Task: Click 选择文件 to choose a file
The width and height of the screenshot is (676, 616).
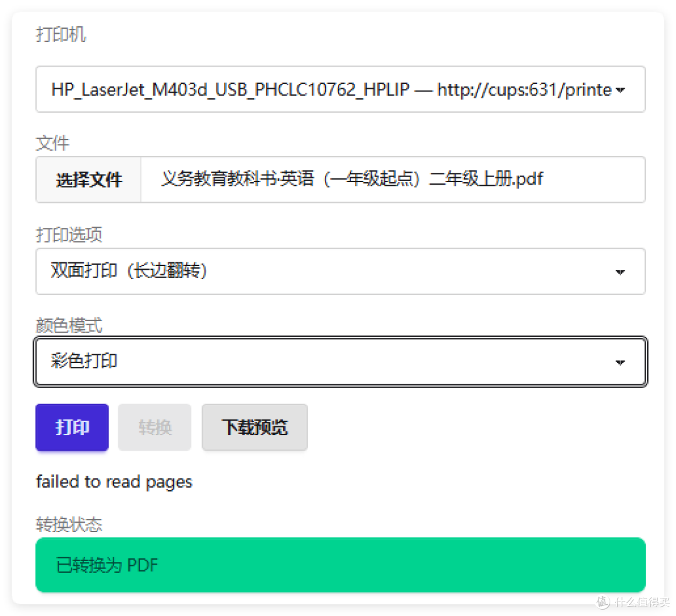Action: tap(88, 180)
